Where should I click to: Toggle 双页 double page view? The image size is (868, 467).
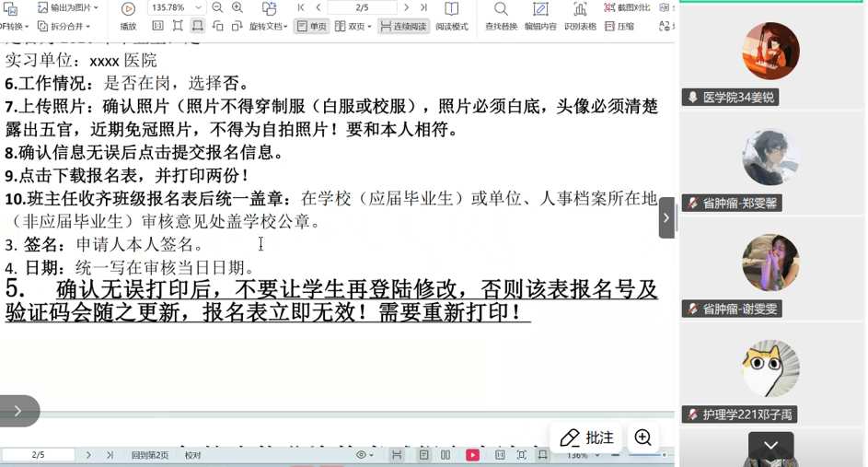(352, 27)
